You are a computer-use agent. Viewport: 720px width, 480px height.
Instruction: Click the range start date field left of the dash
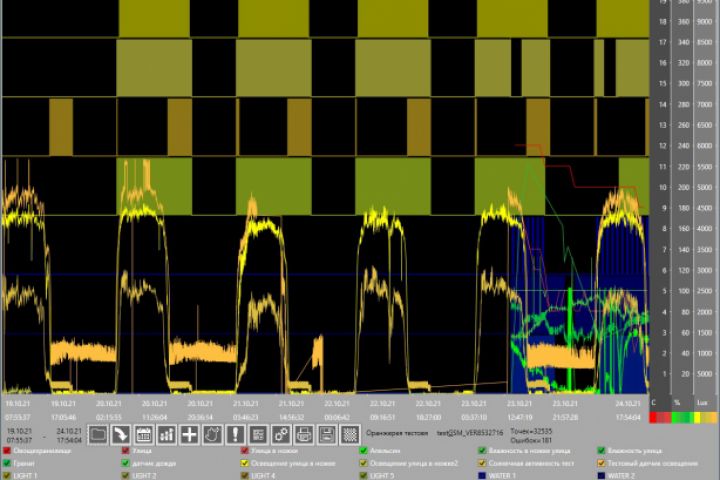tap(19, 435)
